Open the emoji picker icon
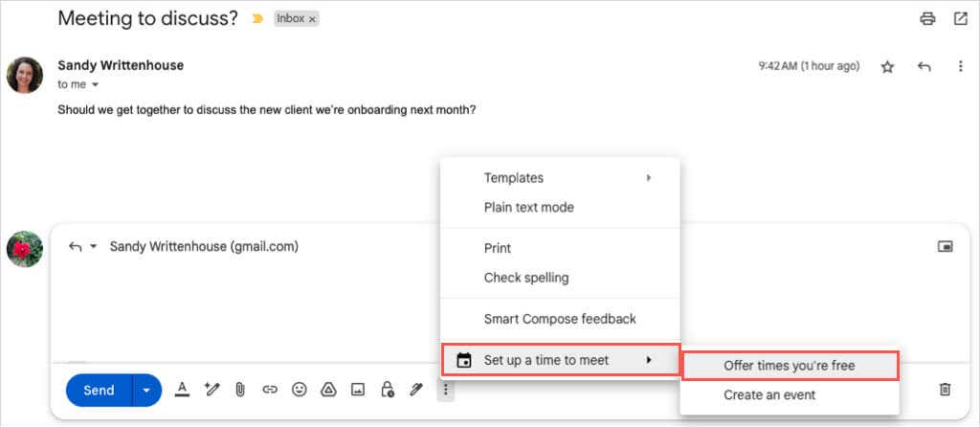980x428 pixels. (x=300, y=390)
